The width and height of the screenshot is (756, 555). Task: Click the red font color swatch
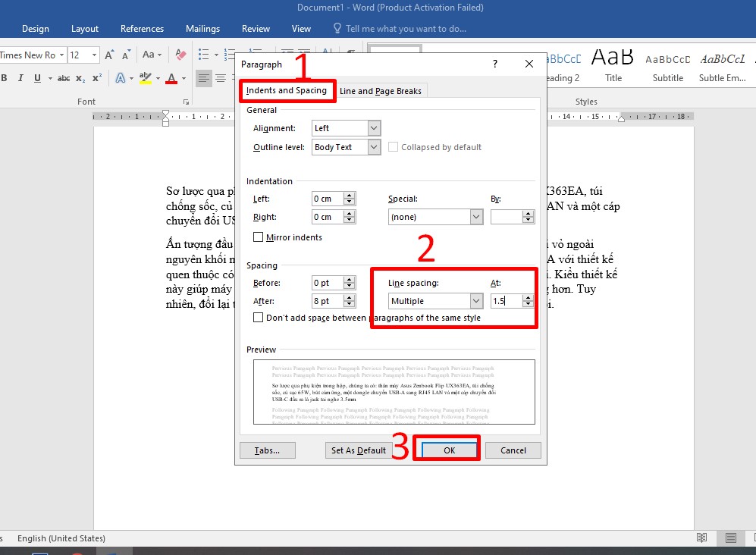(171, 78)
